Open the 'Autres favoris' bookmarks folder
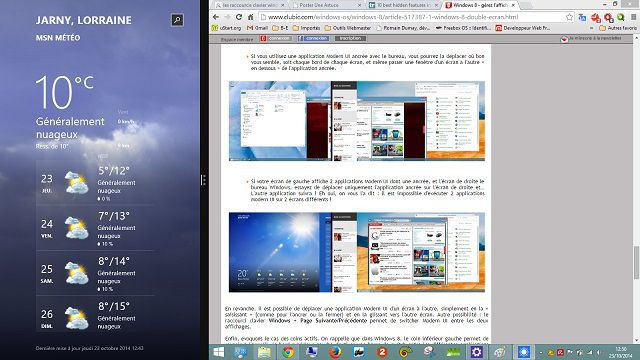 pos(618,28)
